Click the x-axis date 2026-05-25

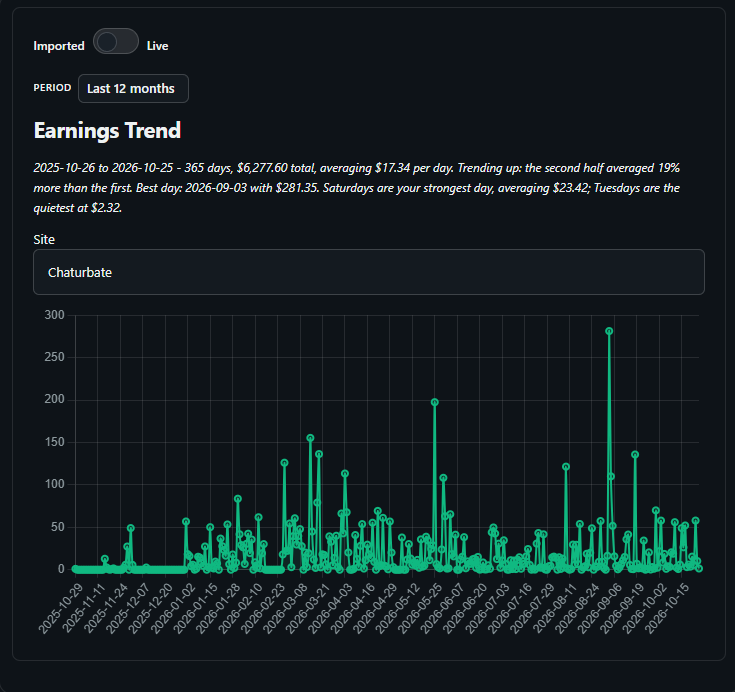coord(420,609)
